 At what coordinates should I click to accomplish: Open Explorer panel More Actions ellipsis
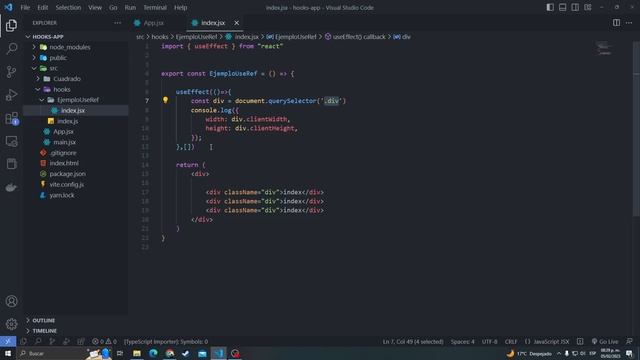[118, 23]
